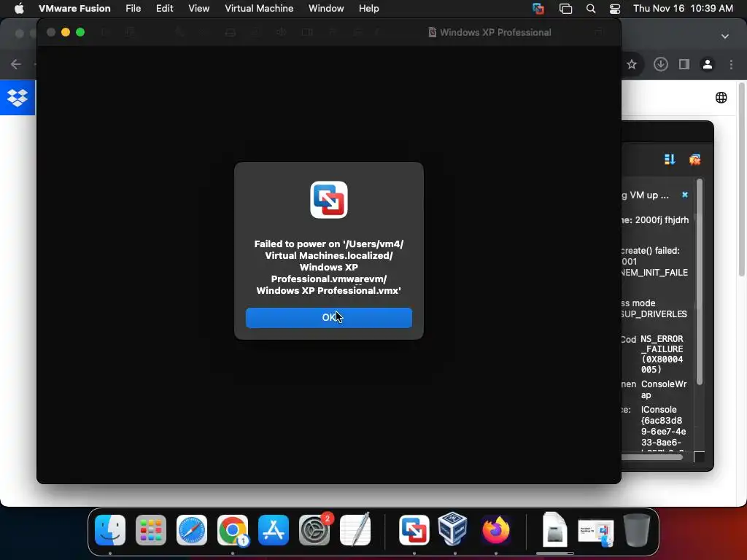Click the disk image file stack in the Dock
747x560 pixels.
[554, 529]
